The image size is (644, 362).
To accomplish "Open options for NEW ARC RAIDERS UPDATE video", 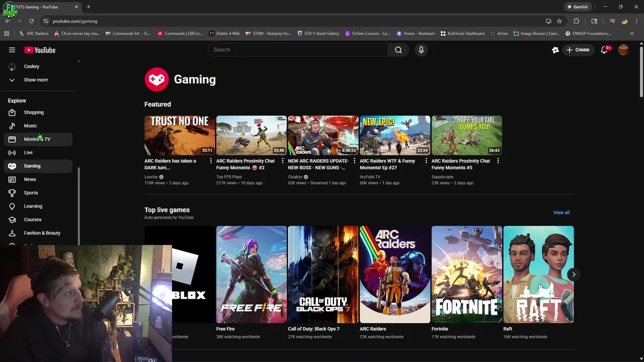I will (x=354, y=161).
